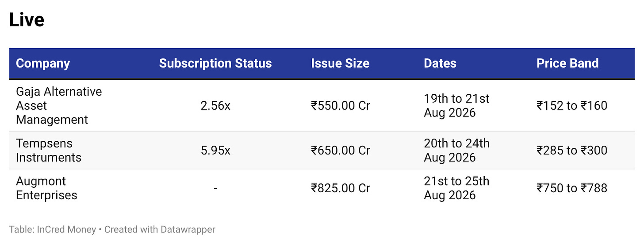Click the Dates column header
This screenshot has width=644, height=244.
(440, 63)
